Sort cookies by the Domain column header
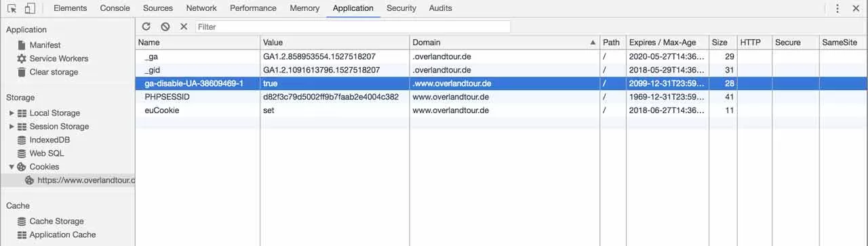The image size is (868, 246). tap(505, 42)
